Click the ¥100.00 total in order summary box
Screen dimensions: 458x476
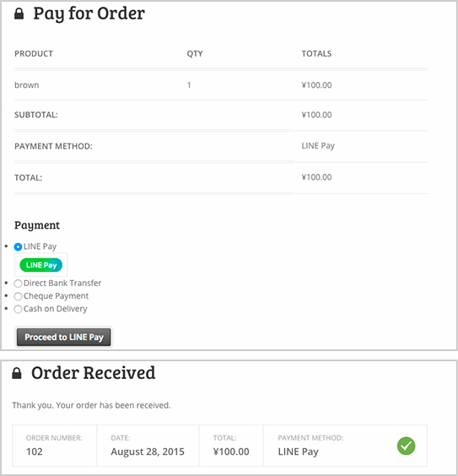coord(231,452)
